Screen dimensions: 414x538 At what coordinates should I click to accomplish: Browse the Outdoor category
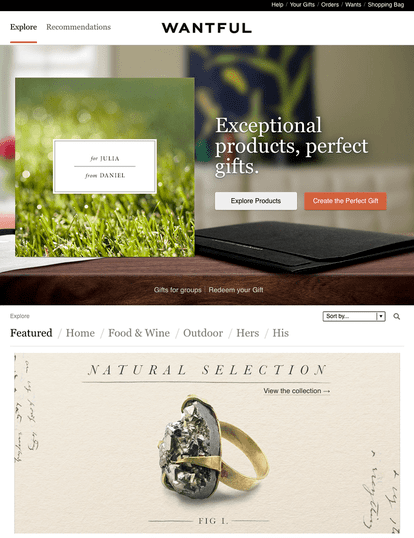[x=203, y=333]
